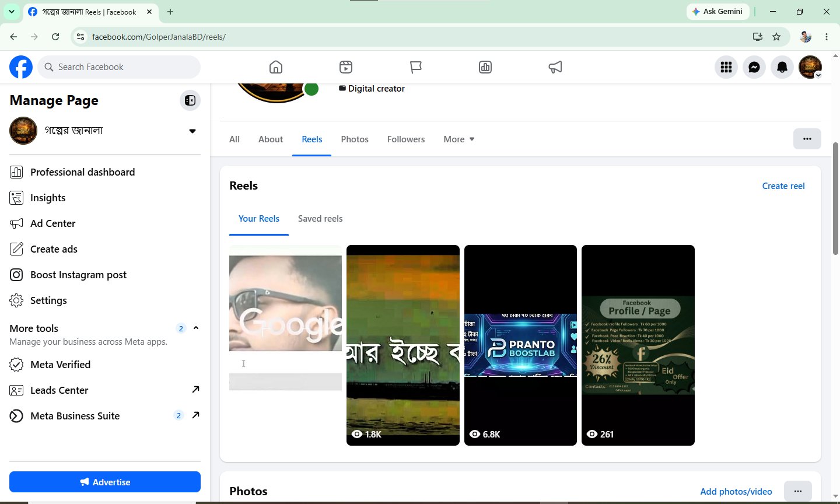The height and width of the screenshot is (504, 840).
Task: Open the three-dot options beside page tabs
Action: (x=807, y=139)
